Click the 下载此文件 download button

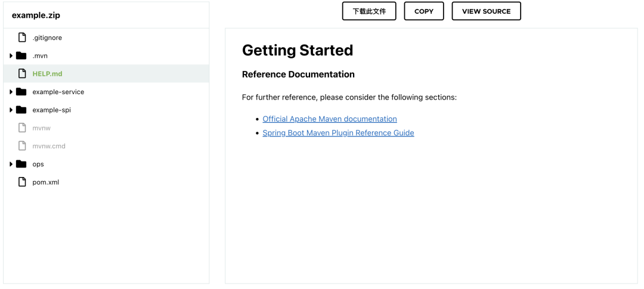369,11
